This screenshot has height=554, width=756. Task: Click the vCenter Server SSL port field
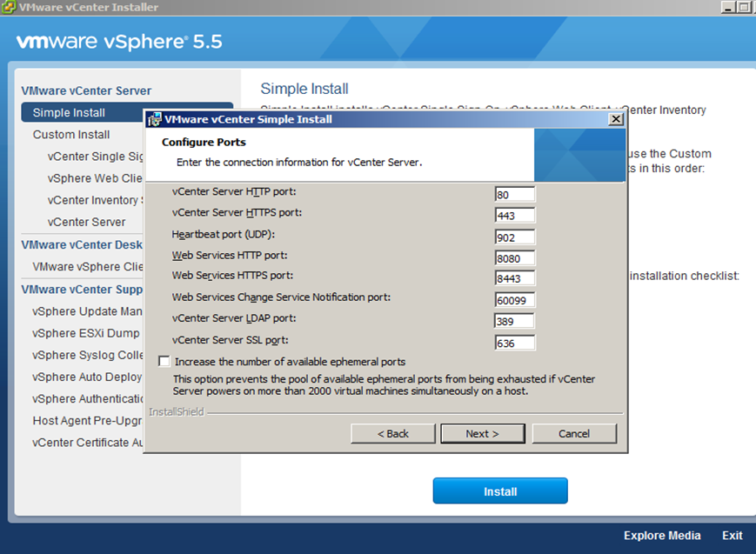pyautogui.click(x=514, y=343)
